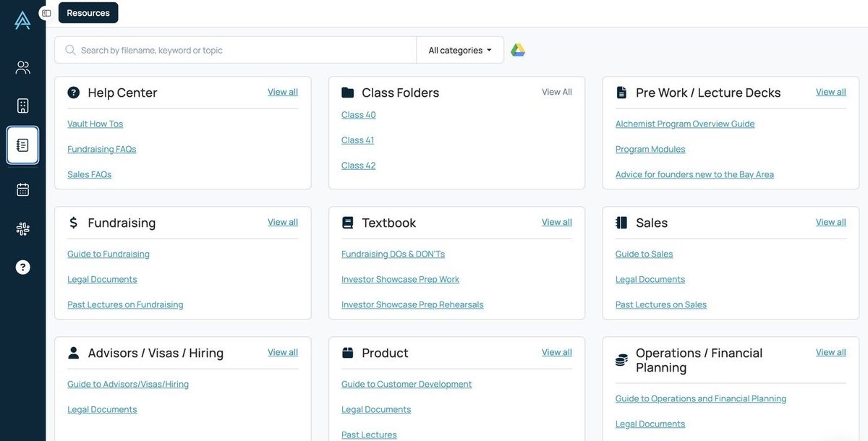View all Product resources
868x441 pixels.
click(557, 352)
